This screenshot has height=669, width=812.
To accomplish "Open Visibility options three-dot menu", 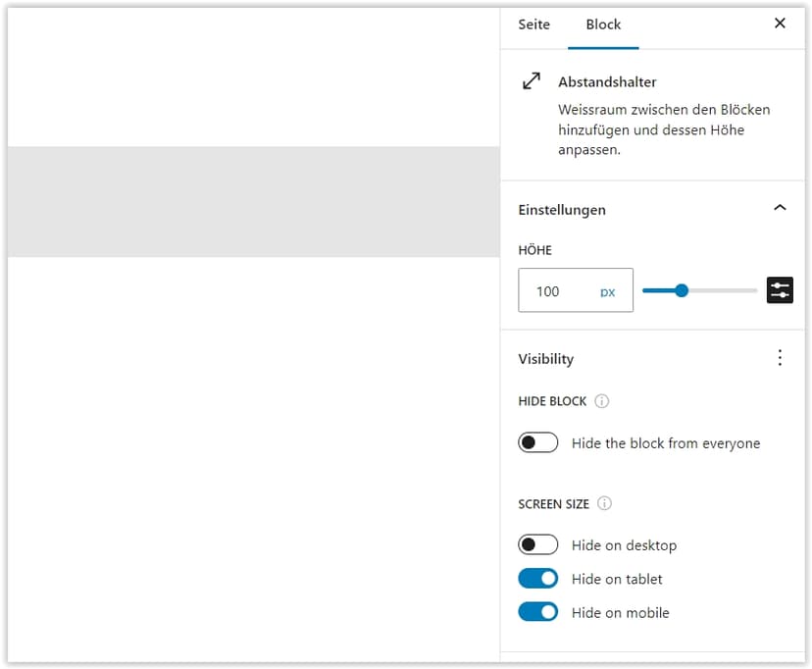I will (x=780, y=358).
